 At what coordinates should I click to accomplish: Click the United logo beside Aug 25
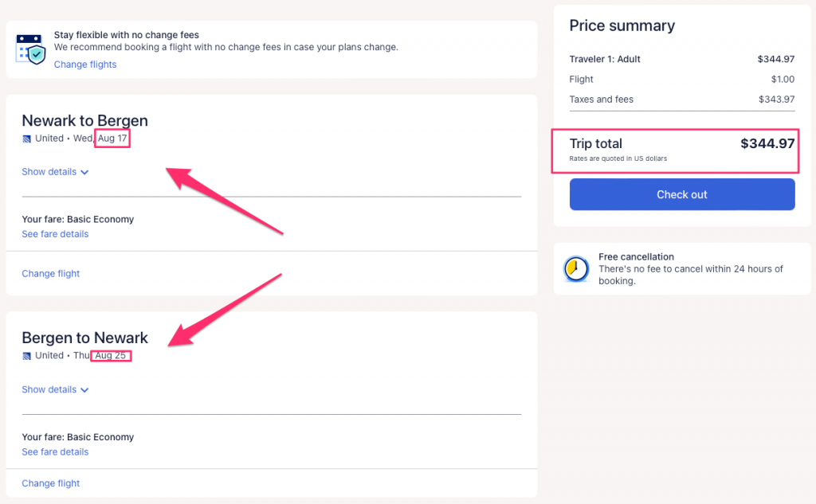(27, 356)
